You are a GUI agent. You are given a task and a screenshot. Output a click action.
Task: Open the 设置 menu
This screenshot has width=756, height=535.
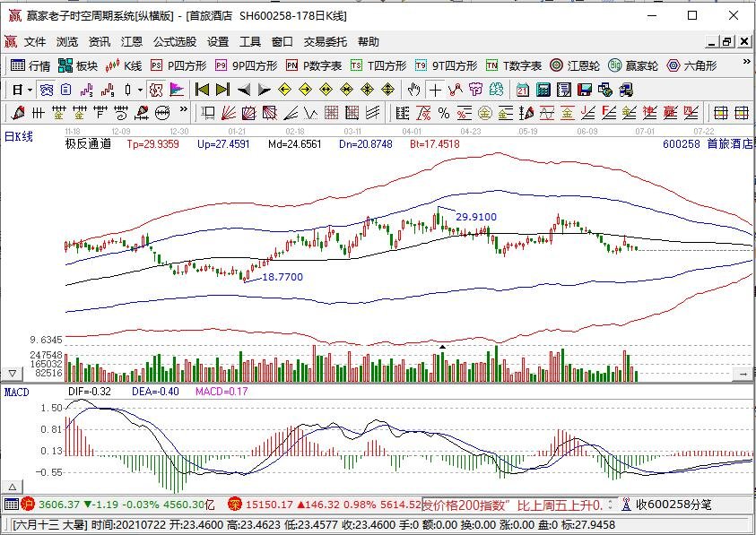coord(218,42)
